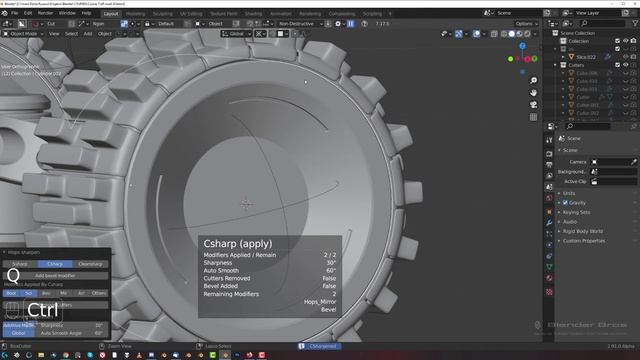Screen dimensions: 640x360
Task: Open the Output properties tab icon
Action: coord(549,165)
